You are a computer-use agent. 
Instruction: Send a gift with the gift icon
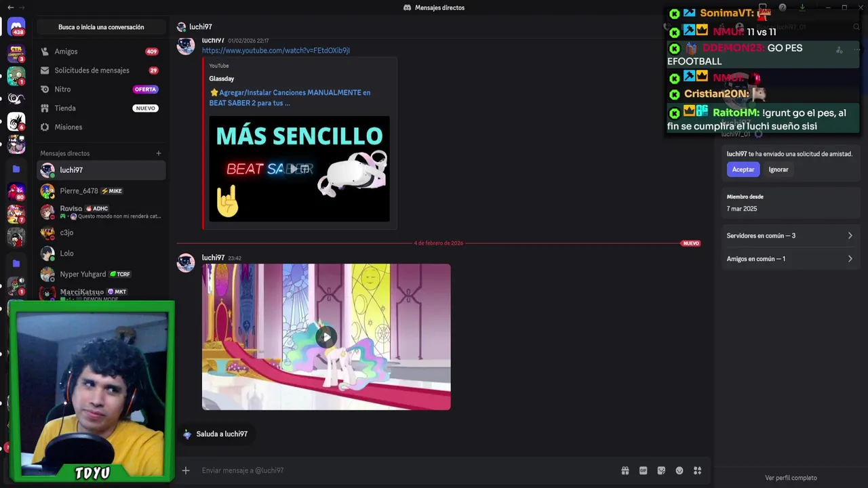click(625, 470)
